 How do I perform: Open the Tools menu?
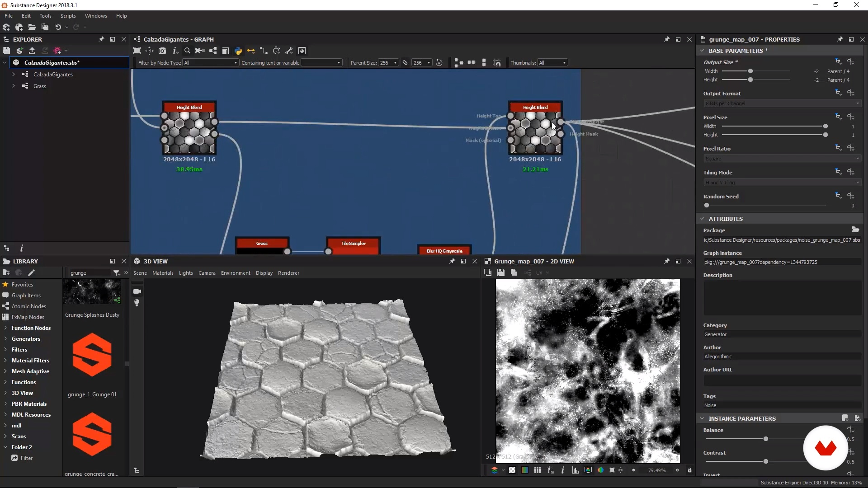(45, 16)
